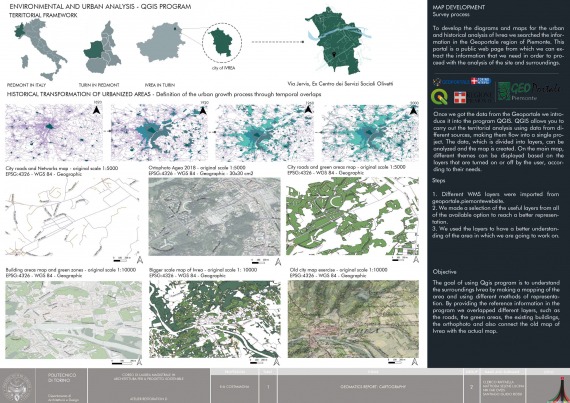Screen dimensions: 570x403
Task: Click the Politecnico di Torino seal
Action: [17, 387]
